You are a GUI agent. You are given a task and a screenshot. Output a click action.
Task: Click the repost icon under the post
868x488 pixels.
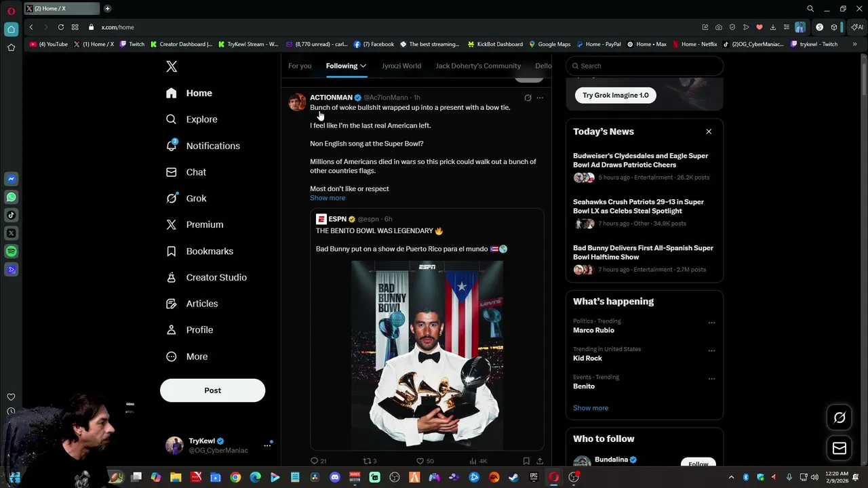[x=367, y=461]
